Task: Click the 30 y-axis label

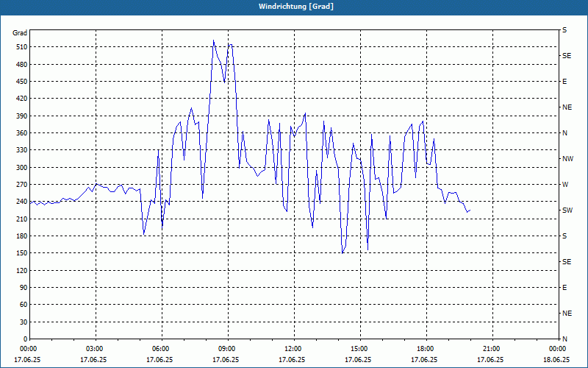Action: pyautogui.click(x=23, y=322)
